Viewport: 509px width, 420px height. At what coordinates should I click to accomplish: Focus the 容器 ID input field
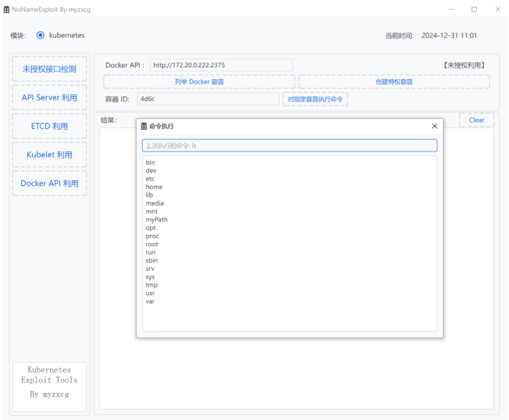click(208, 99)
